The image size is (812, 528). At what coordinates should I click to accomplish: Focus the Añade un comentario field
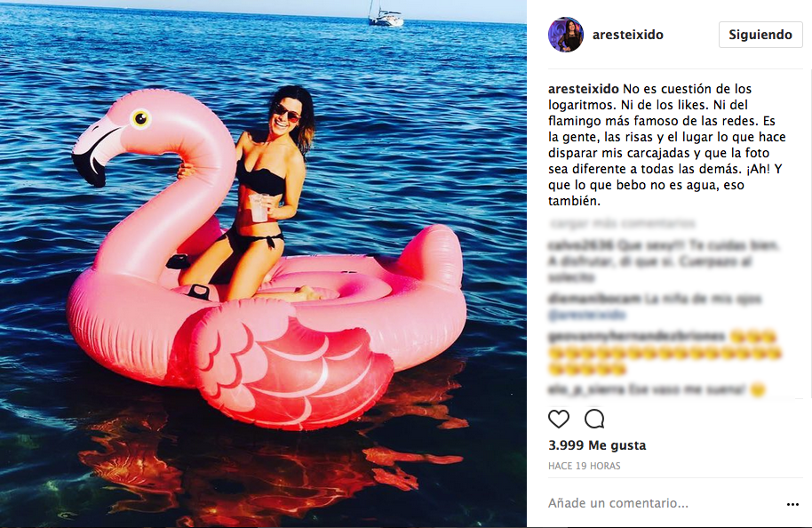[665, 503]
